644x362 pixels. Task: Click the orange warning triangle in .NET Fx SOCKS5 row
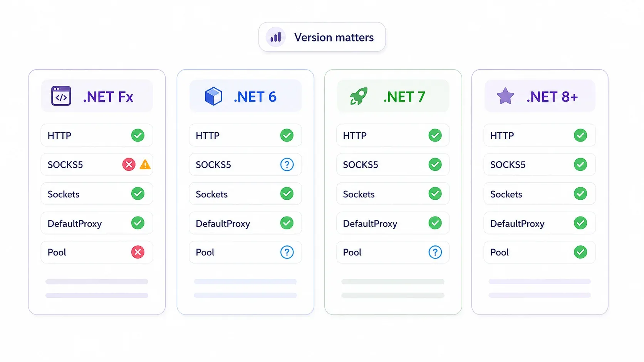145,165
